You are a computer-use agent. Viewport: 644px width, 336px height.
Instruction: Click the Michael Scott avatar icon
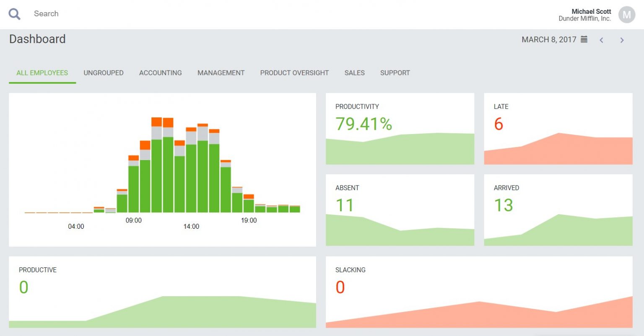pyautogui.click(x=627, y=14)
